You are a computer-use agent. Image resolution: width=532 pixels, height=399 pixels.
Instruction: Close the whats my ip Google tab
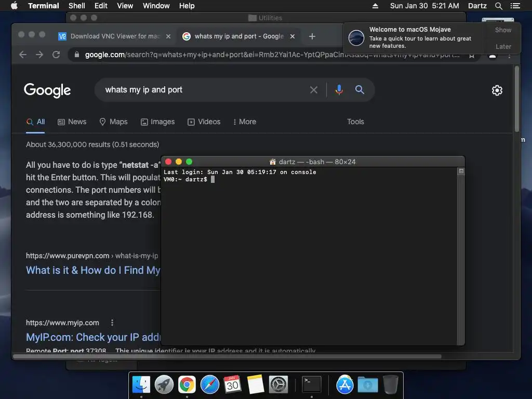(x=292, y=36)
